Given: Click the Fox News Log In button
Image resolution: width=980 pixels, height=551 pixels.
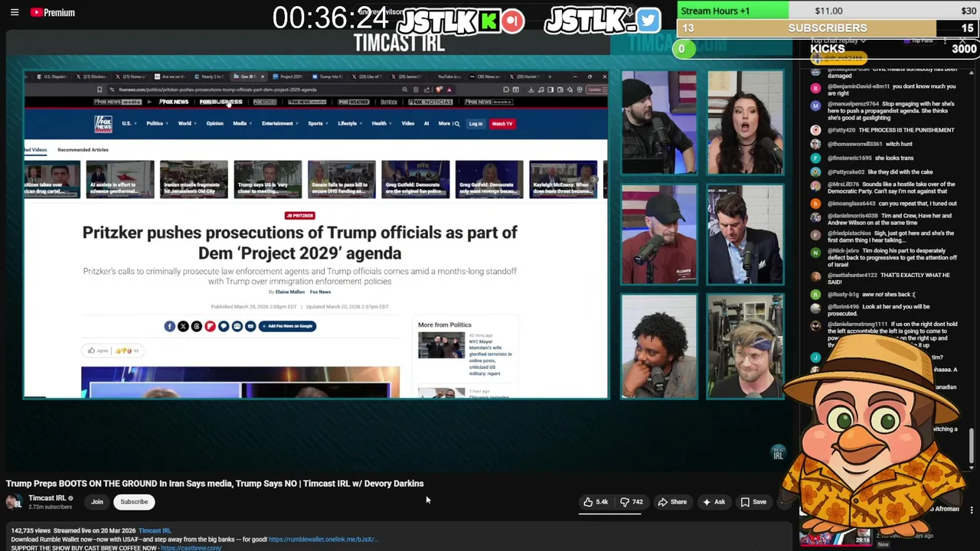Looking at the screenshot, I should tap(475, 123).
